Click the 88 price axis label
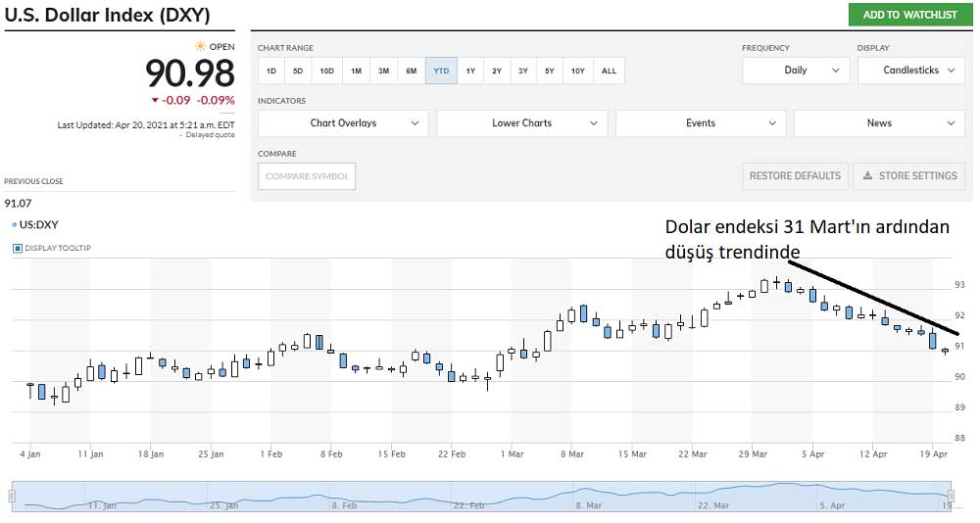Screen dimensions: 980x523 tap(959, 438)
